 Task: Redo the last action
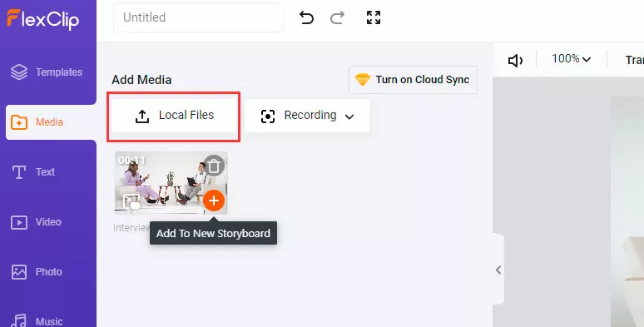337,17
